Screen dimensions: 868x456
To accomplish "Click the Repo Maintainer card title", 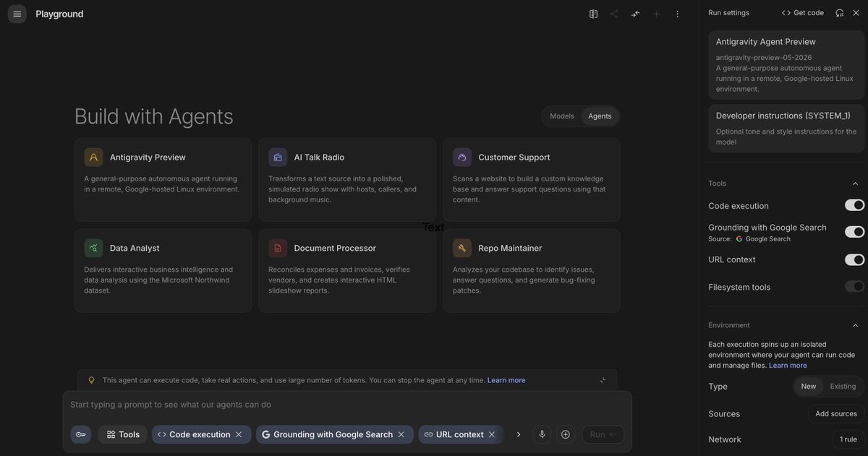I will 510,249.
